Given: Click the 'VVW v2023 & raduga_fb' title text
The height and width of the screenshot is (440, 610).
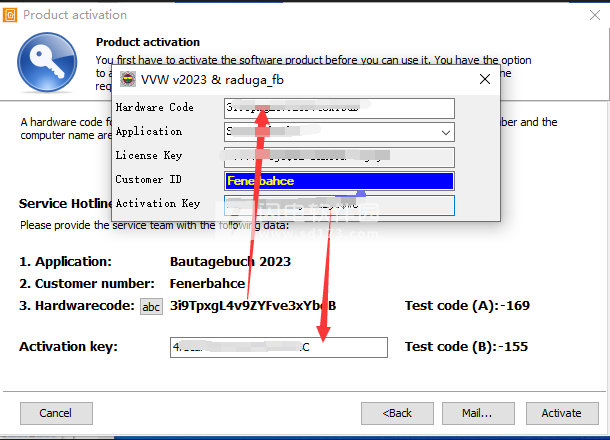Looking at the screenshot, I should (212, 80).
